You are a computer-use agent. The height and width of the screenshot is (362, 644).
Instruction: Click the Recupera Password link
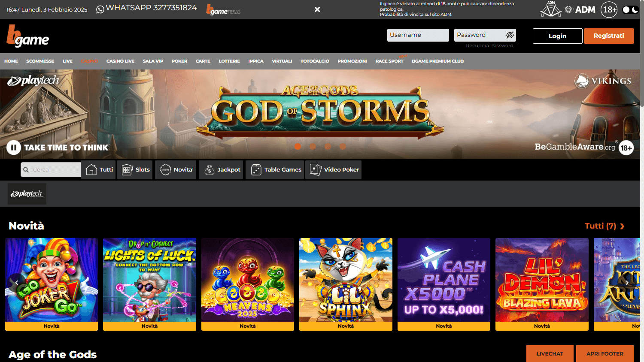click(489, 45)
